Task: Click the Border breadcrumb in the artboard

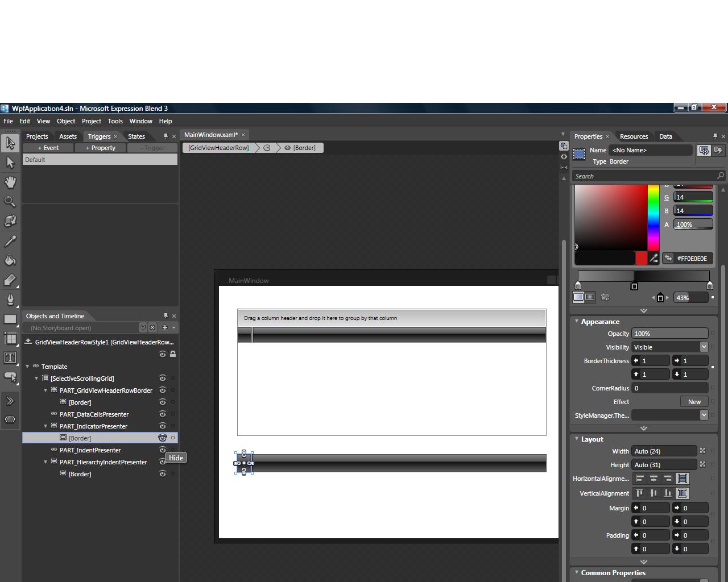Action: (300, 148)
